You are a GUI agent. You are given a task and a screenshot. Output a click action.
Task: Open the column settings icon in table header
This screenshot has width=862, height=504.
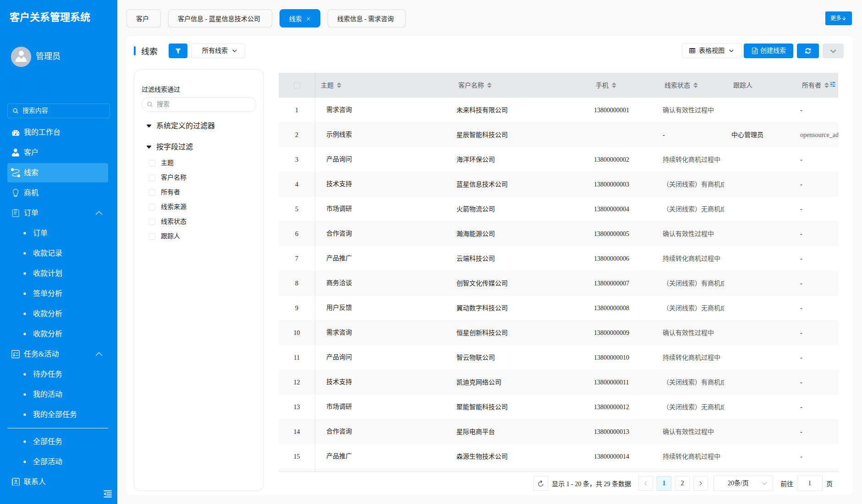pos(833,84)
